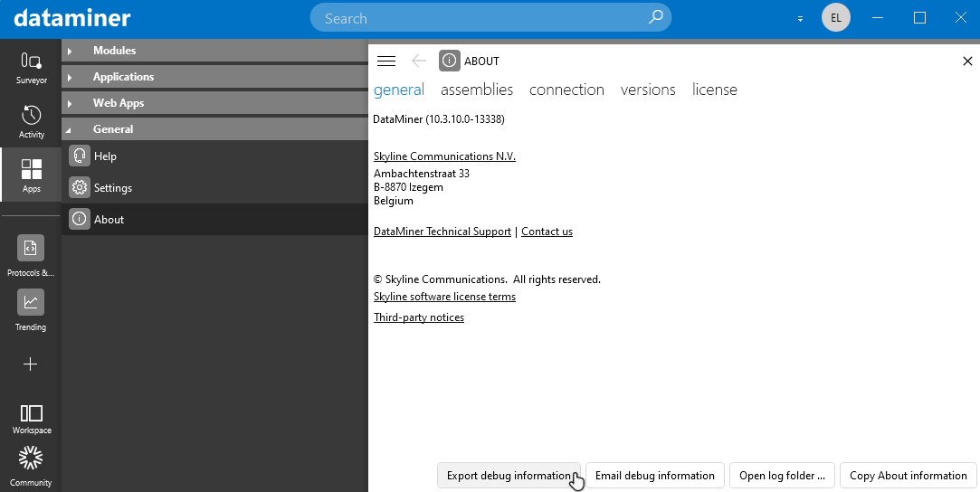
Task: Click DataMiner version text 10.3.10.0-13338
Action: 439,118
